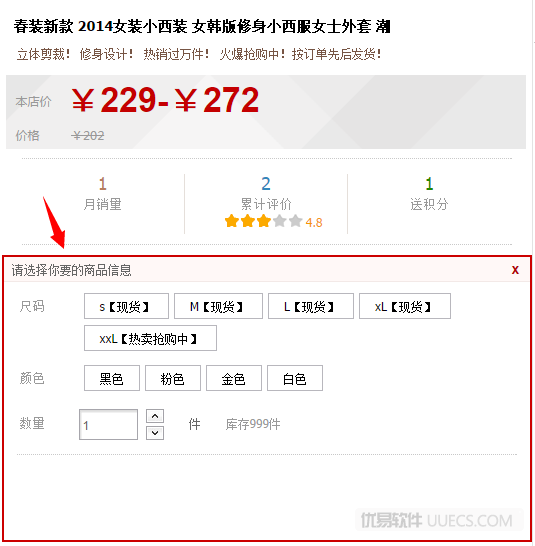This screenshot has height=546, width=535.
Task: Pick size xL【现货】
Action: 405,306
